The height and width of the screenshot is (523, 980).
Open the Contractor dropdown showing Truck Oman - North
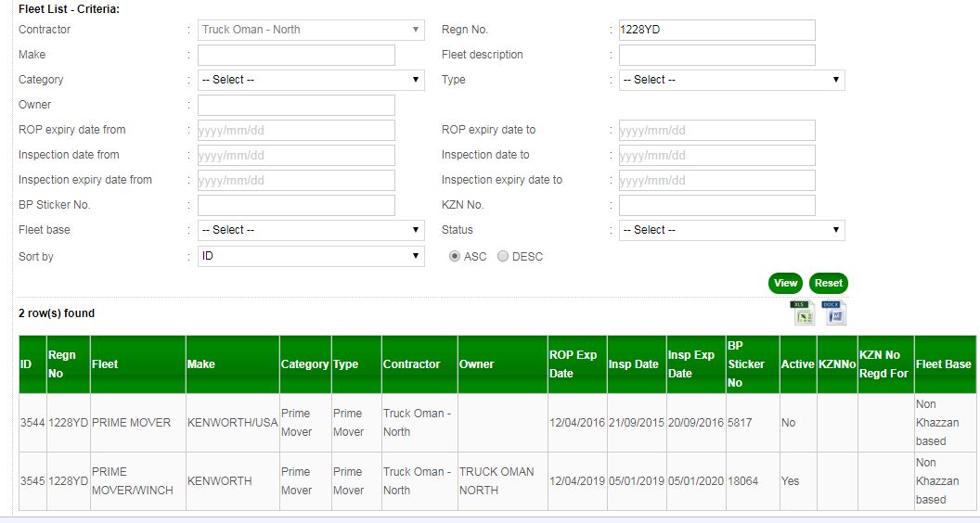pos(311,30)
